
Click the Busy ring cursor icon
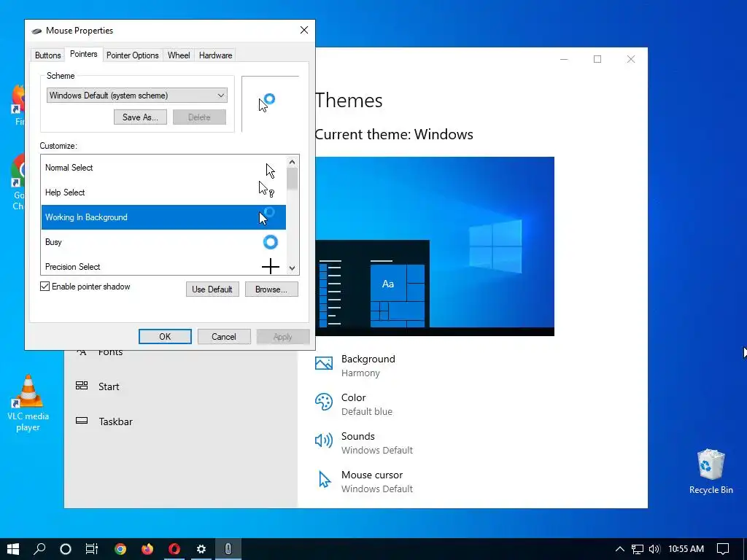pos(270,242)
